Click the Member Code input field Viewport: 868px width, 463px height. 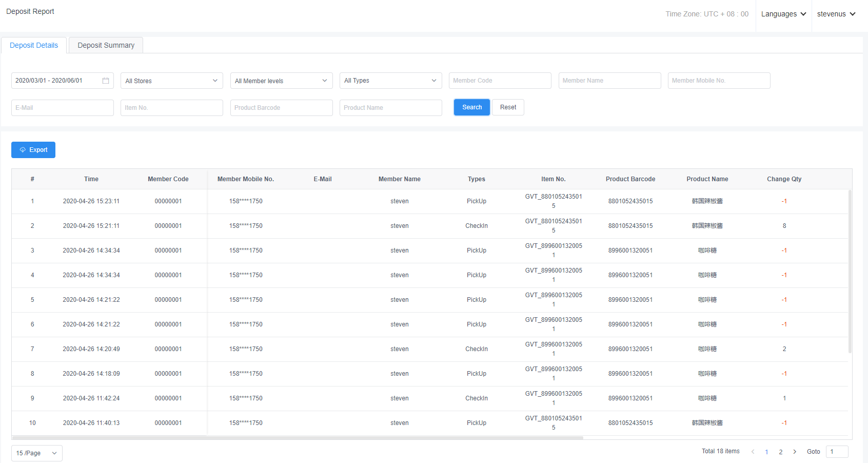click(x=500, y=81)
